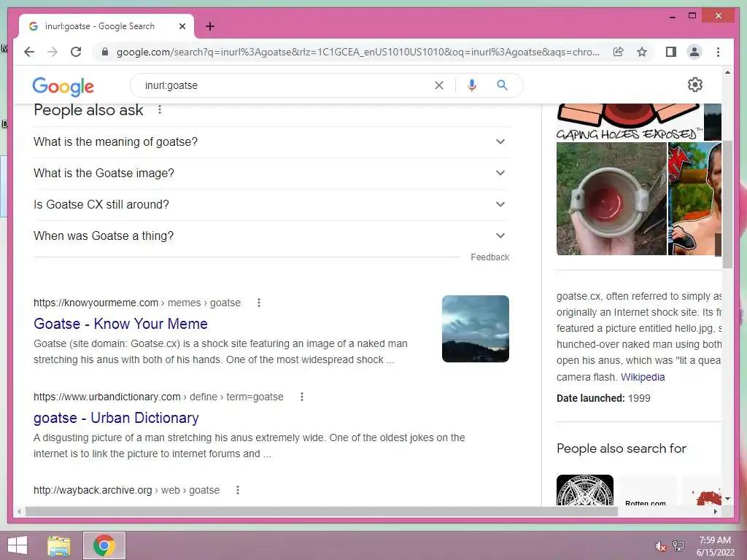Click the urbandictionary.com result URL
This screenshot has height=560, width=747.
tap(158, 397)
